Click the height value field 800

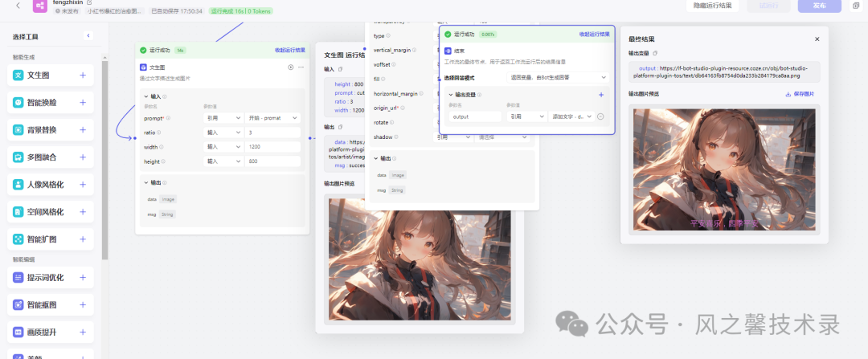click(272, 161)
